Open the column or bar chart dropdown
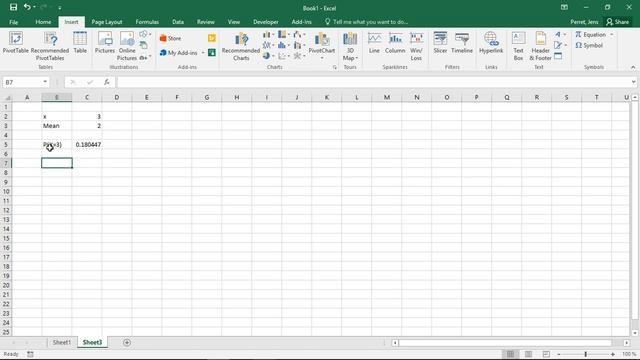This screenshot has width=640, height=360. pyautogui.click(x=268, y=35)
